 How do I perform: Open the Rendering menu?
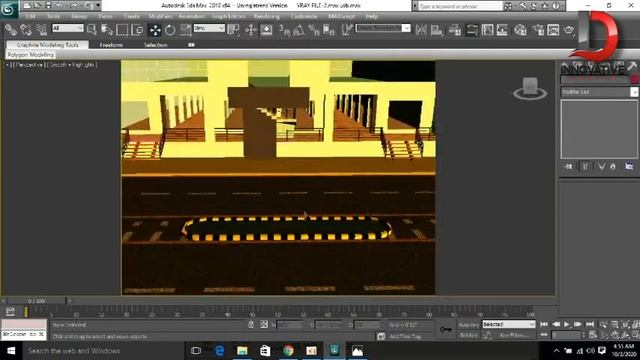coord(267,16)
